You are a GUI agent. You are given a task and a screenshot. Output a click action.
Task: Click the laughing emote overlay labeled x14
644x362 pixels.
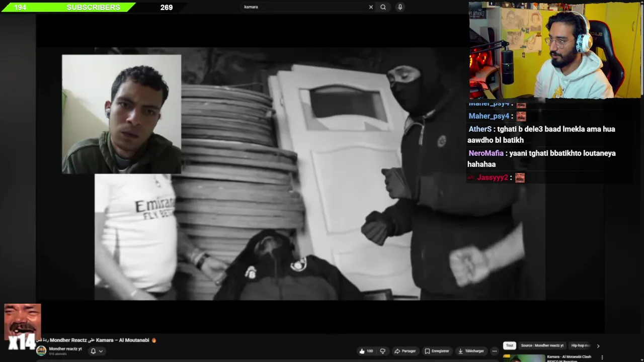pyautogui.click(x=23, y=327)
